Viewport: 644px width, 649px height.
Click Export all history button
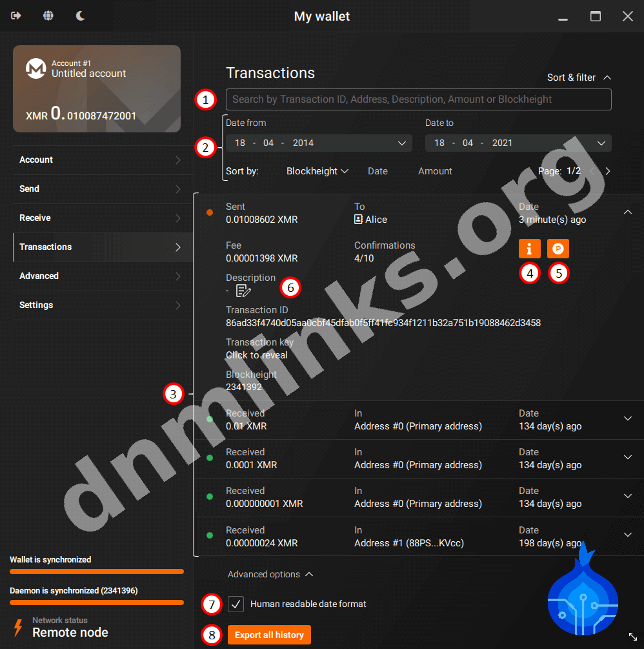pyautogui.click(x=269, y=635)
